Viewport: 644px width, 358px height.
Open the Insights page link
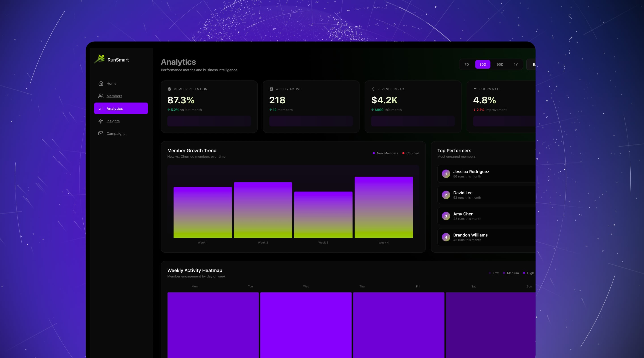pyautogui.click(x=113, y=121)
